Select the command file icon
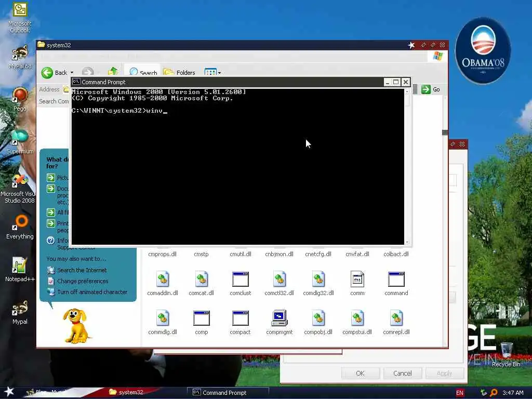 click(x=396, y=279)
